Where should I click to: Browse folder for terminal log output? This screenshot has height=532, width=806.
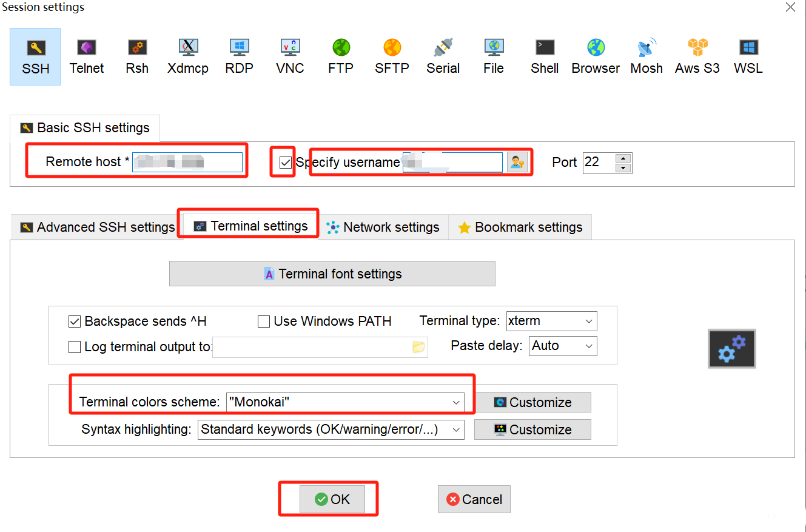tap(418, 347)
